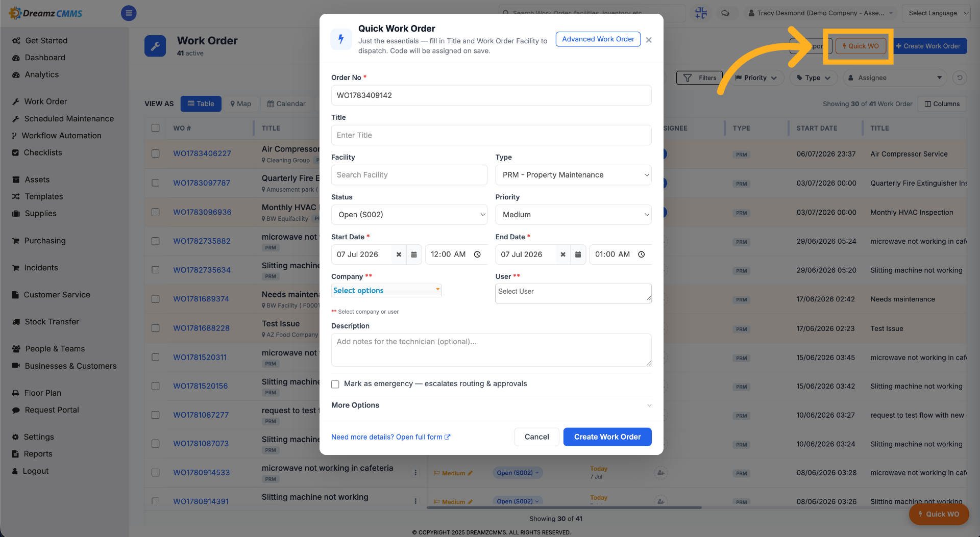
Task: Open work order link WO1781688228
Action: coord(201,328)
